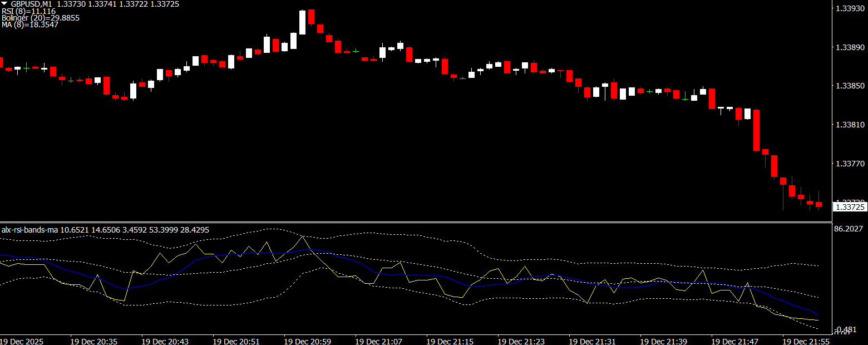
Task: Click the 19 Dec 21:31 time label
Action: (x=592, y=341)
